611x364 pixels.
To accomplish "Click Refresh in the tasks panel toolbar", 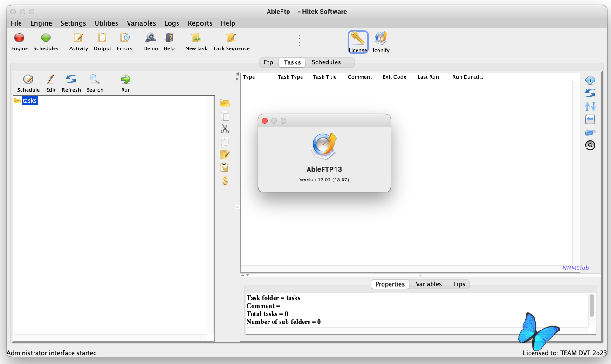I will [x=71, y=80].
